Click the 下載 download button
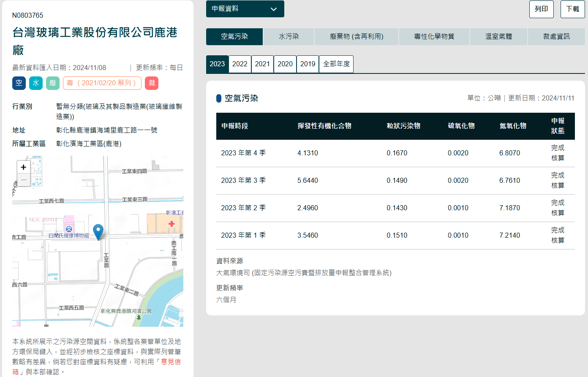Viewport: 588px width, 377px height. tap(572, 9)
